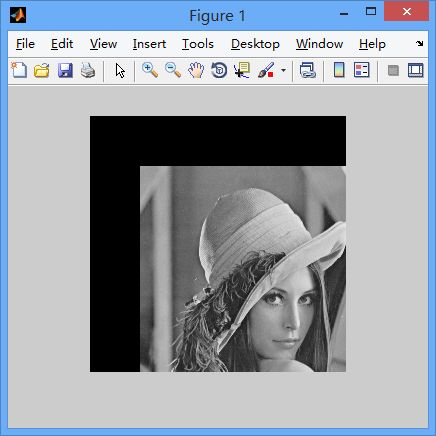Click the Link Plot icon
The height and width of the screenshot is (436, 436).
click(308, 71)
